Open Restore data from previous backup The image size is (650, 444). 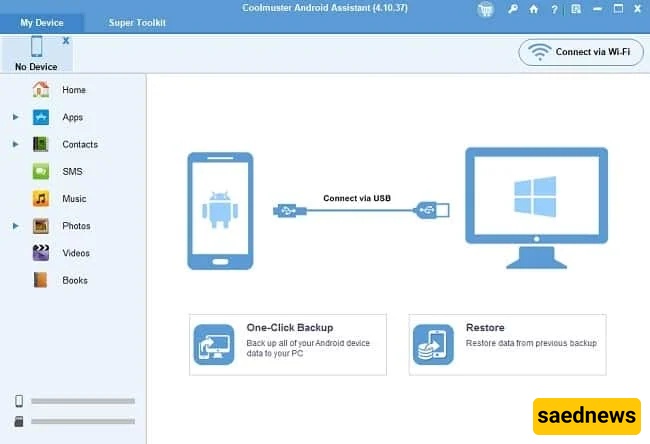531,343
